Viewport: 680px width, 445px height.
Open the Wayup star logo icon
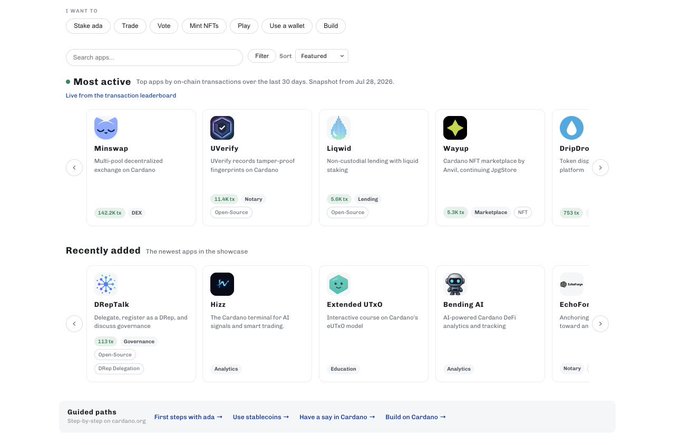[455, 128]
